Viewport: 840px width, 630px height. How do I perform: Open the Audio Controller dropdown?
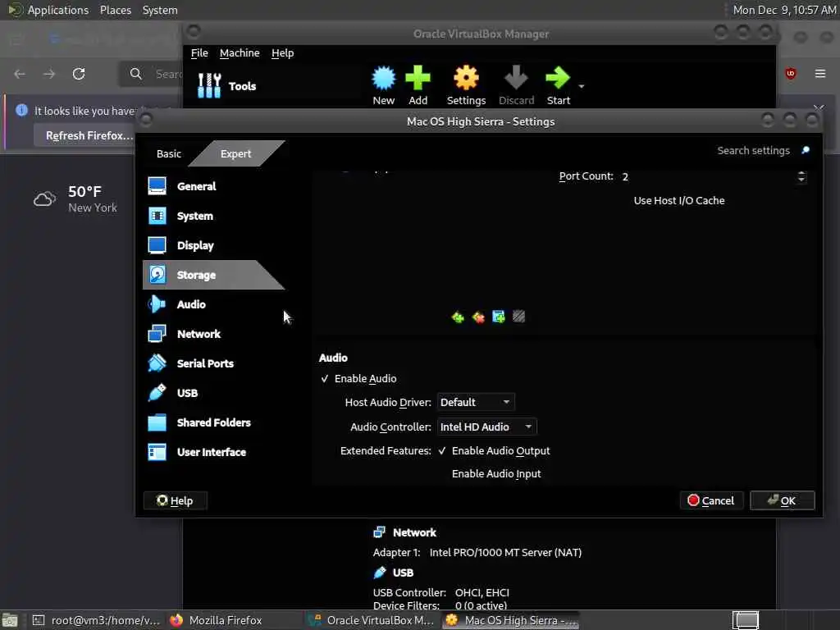[x=486, y=427]
